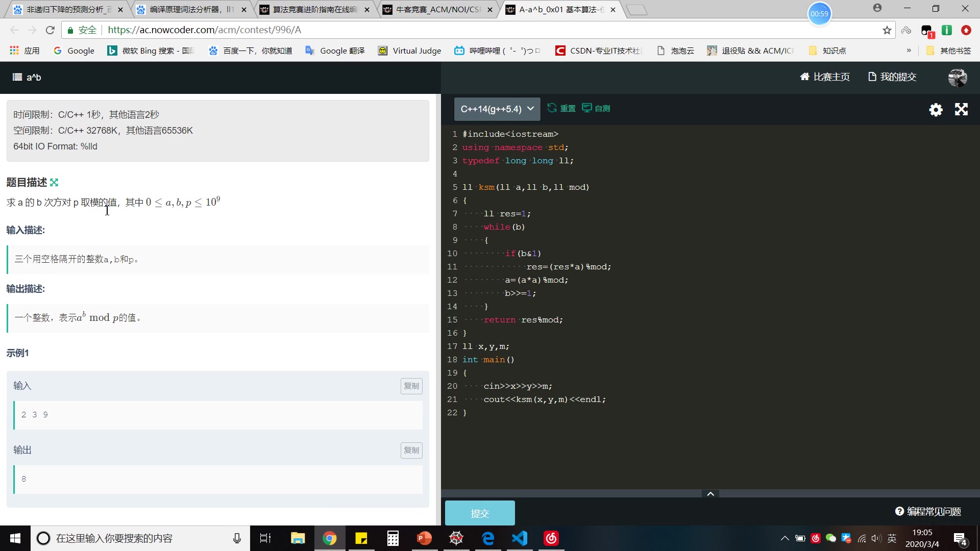Screen dimensions: 980x551
Task: Show more bookmarks with the chevron
Action: pos(909,51)
